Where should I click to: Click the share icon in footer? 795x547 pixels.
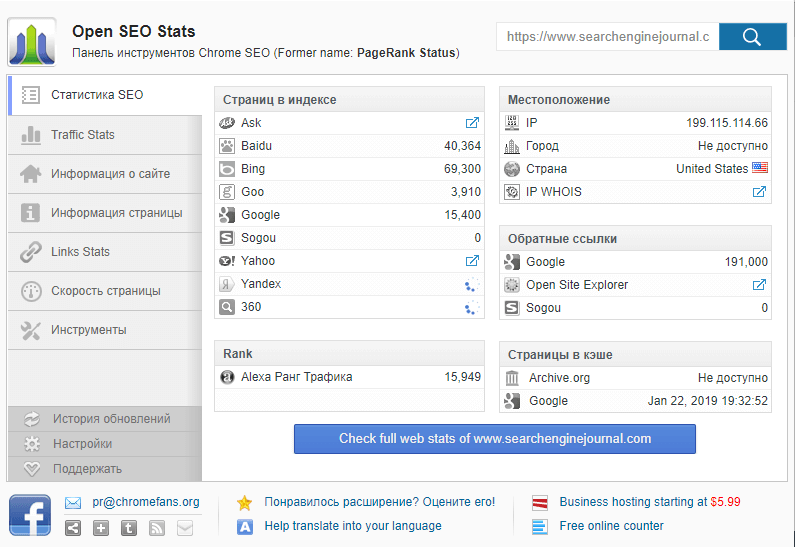coord(73,528)
